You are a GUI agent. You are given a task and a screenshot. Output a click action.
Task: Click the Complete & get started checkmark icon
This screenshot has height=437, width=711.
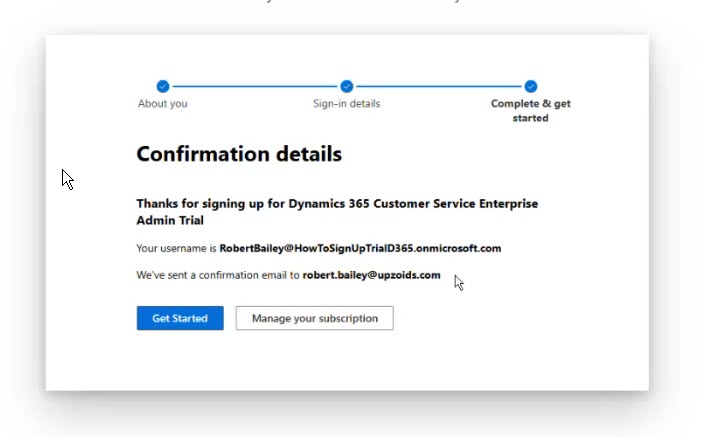point(531,87)
